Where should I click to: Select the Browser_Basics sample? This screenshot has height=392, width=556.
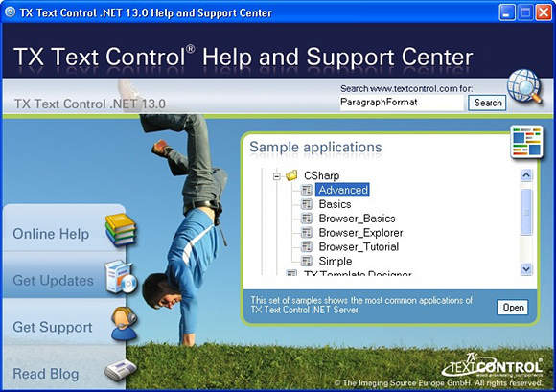[x=357, y=218]
